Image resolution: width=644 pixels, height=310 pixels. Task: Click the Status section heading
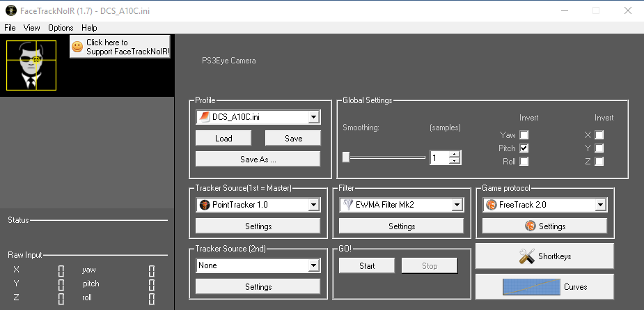click(x=19, y=220)
